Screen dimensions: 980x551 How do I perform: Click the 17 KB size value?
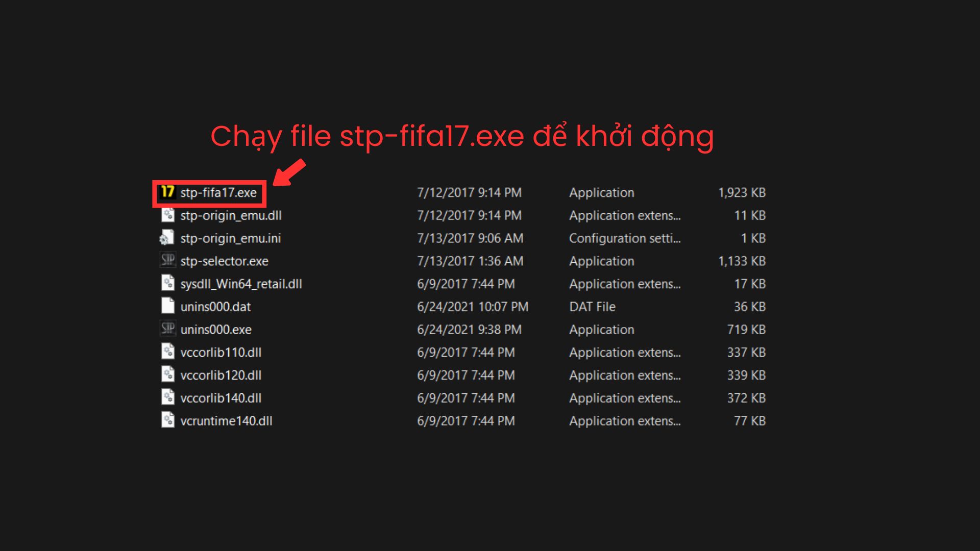coord(750,284)
